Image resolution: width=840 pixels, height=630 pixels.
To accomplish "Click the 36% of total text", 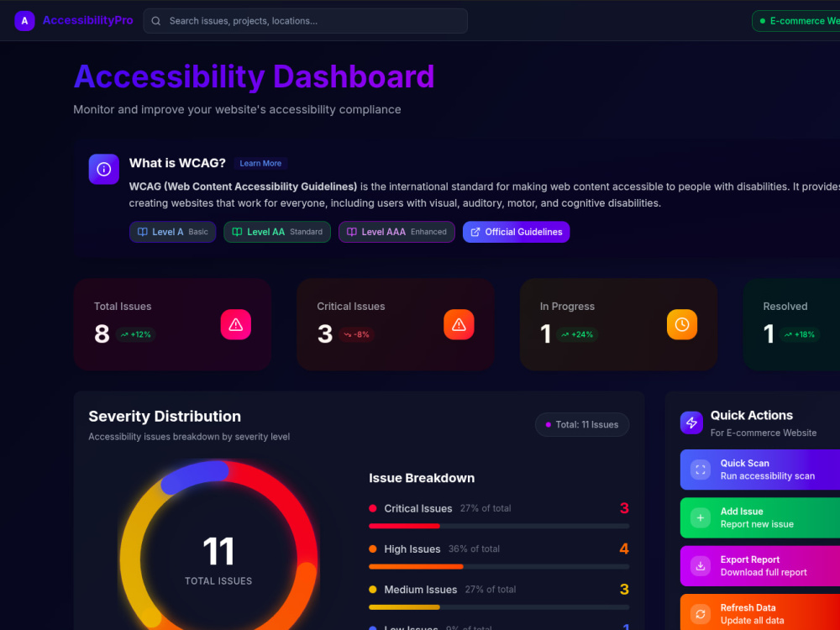I will point(474,549).
